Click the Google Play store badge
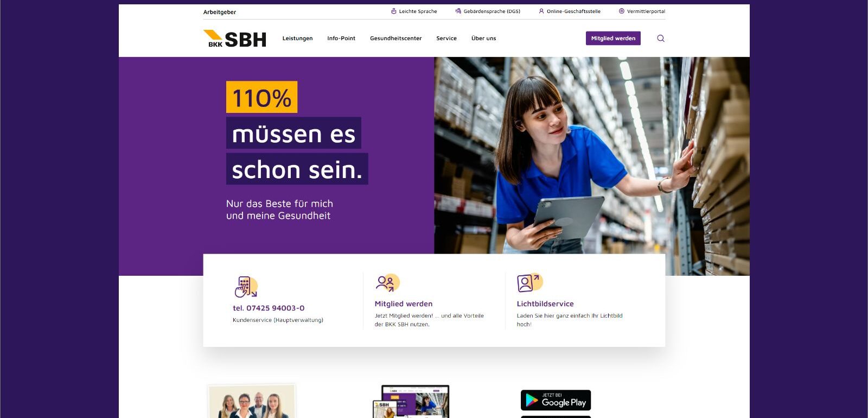Image resolution: width=868 pixels, height=418 pixels. 556,400
